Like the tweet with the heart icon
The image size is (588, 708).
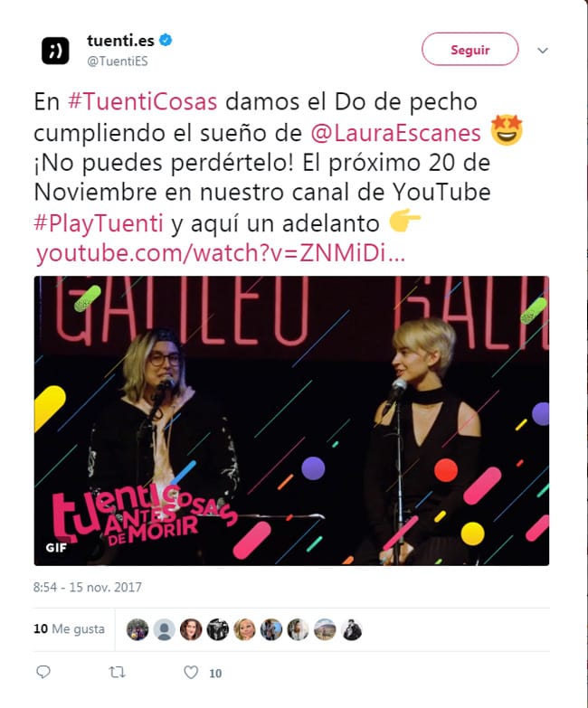(191, 673)
